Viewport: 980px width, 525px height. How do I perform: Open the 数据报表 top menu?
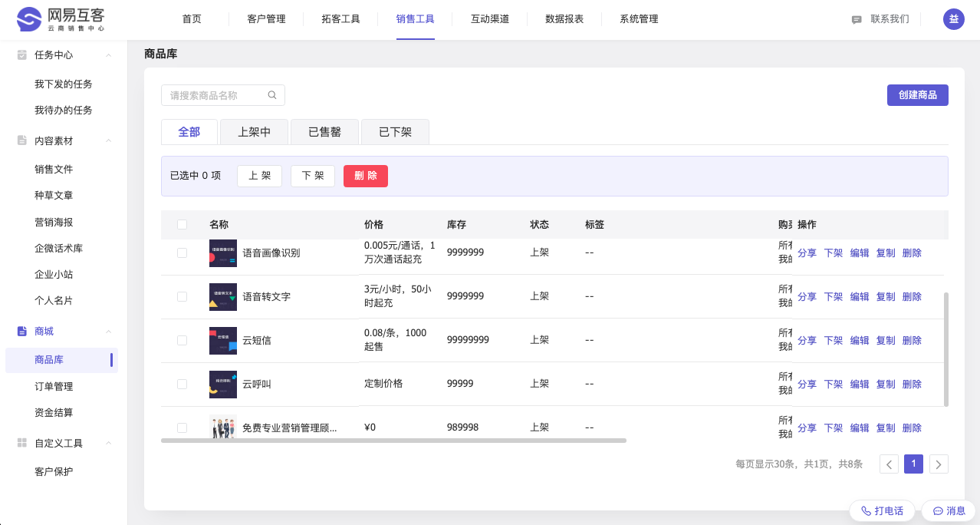[564, 19]
